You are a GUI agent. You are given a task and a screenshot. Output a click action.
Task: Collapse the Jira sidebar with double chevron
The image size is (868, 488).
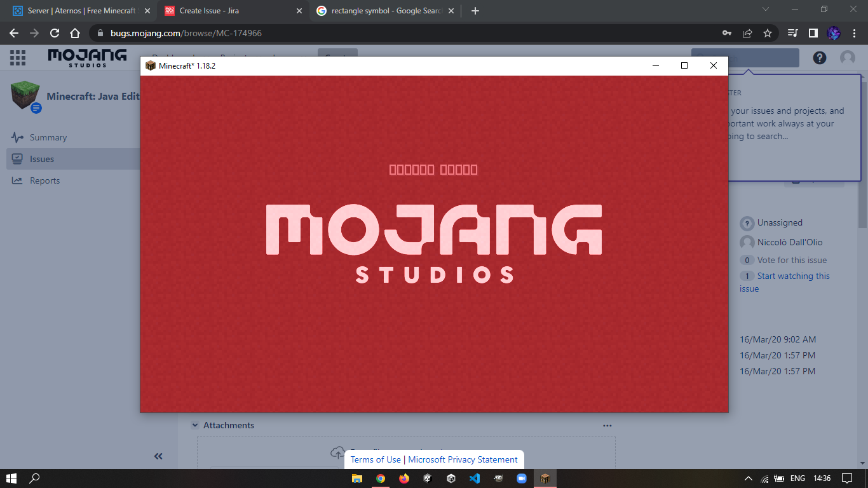[158, 456]
